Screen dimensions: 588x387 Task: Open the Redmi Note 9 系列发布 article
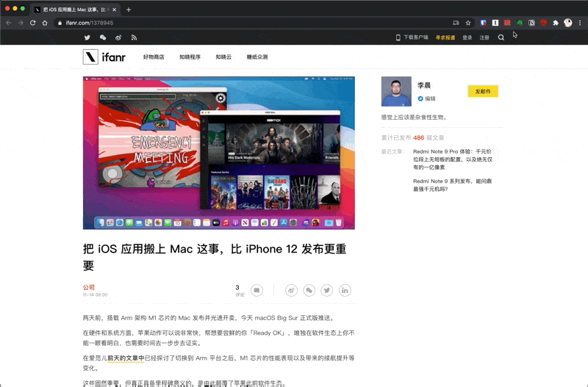coord(452,185)
